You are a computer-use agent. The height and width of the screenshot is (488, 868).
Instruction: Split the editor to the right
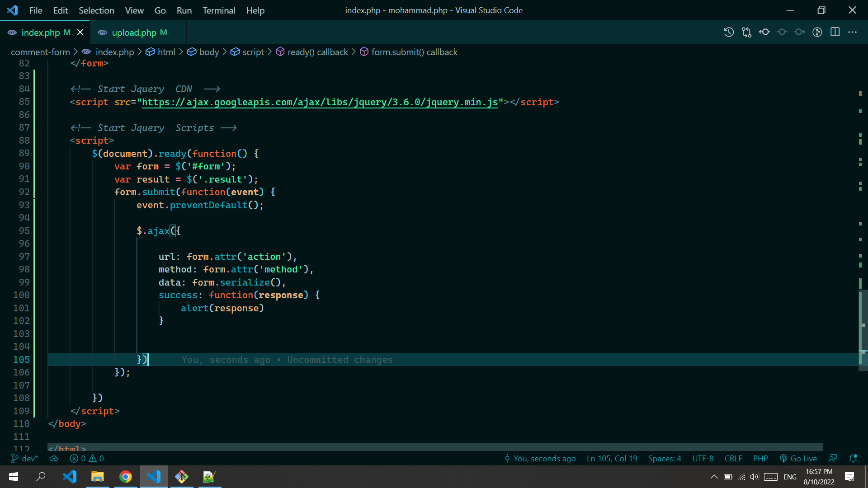[835, 32]
